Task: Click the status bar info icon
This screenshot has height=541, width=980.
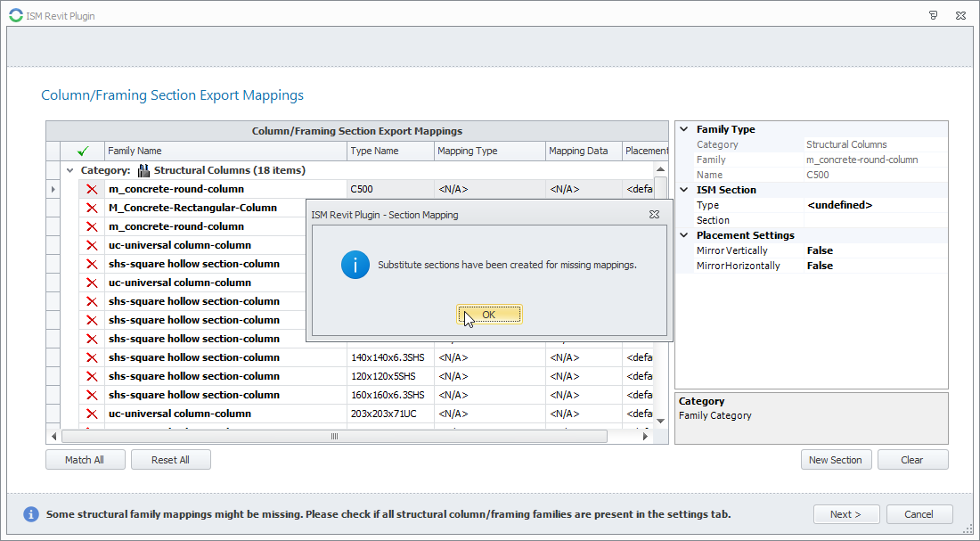Action: [x=31, y=514]
